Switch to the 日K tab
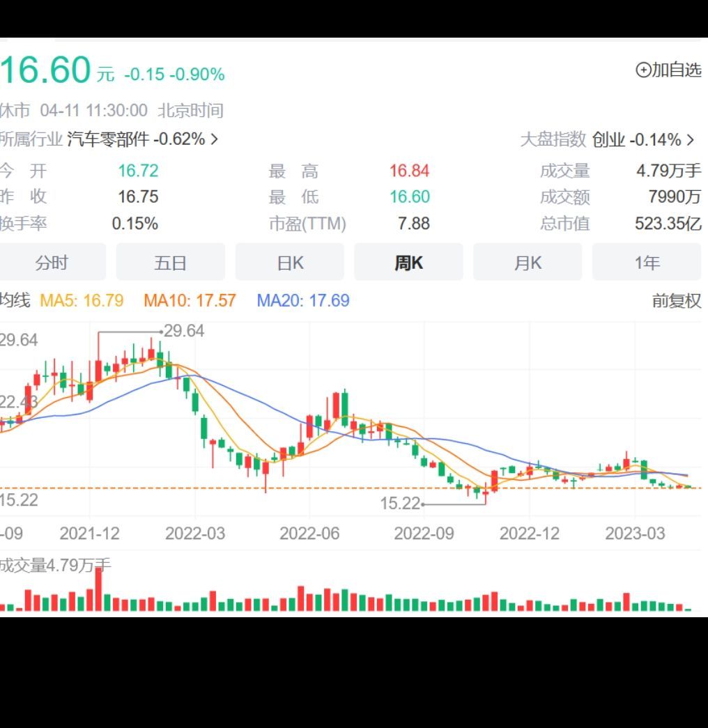Viewport: 708px width, 728px height. [x=289, y=263]
